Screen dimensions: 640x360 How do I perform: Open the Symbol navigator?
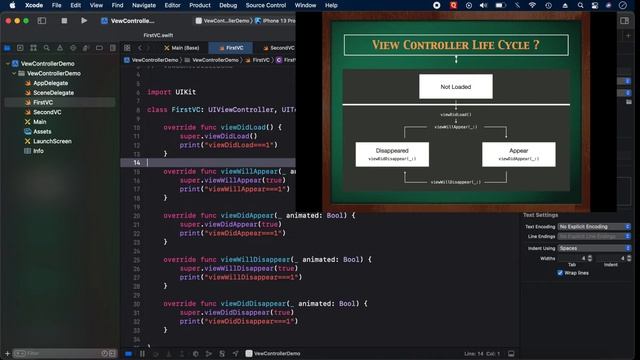[x=33, y=48]
